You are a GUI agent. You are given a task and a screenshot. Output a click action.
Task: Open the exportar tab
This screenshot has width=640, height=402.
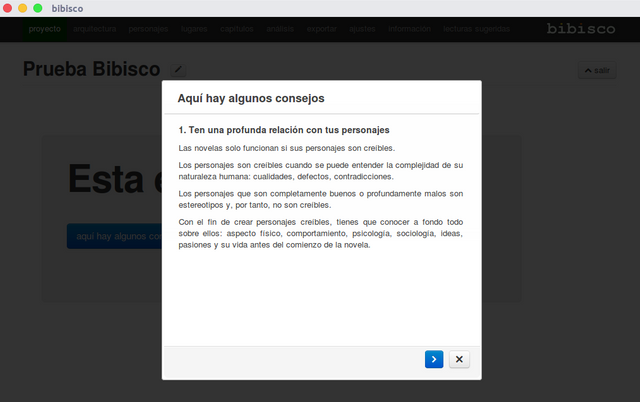pyautogui.click(x=322, y=29)
